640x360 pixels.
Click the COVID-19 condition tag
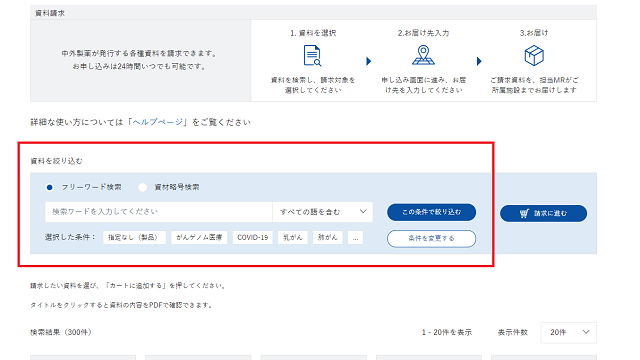(253, 238)
